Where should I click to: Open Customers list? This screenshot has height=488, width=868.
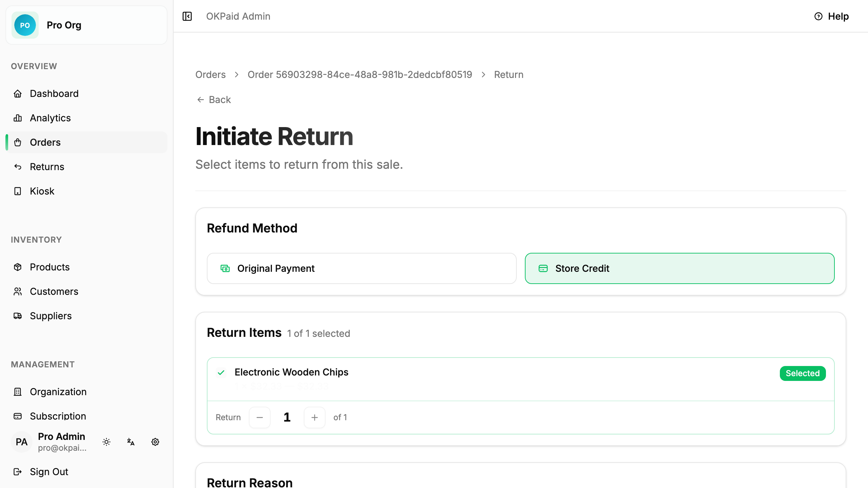[x=86, y=291]
